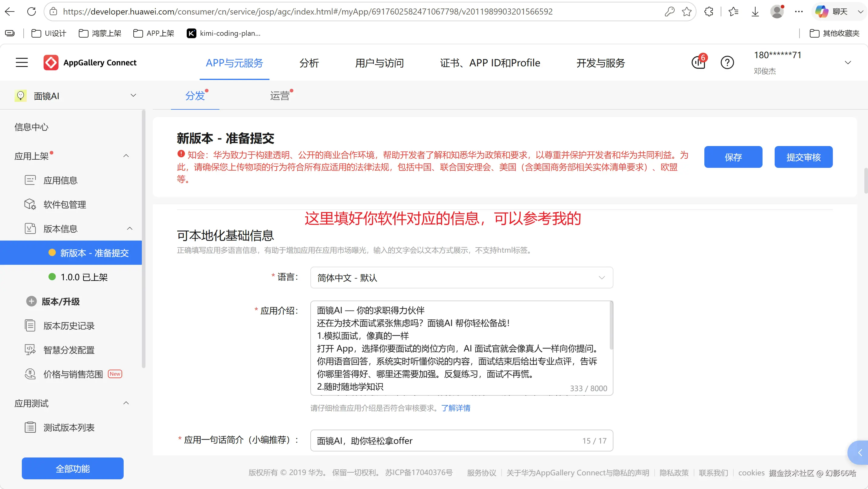The image size is (868, 489).
Task: Open the browser downloads icon
Action: tap(755, 12)
